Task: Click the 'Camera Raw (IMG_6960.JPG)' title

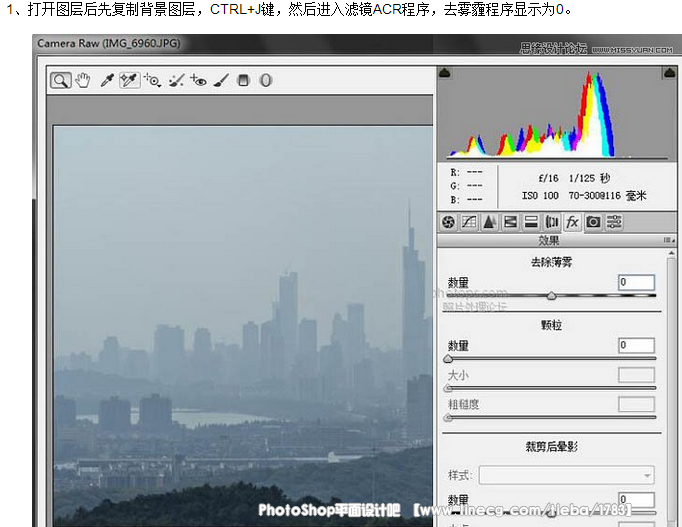Action: 109,43
